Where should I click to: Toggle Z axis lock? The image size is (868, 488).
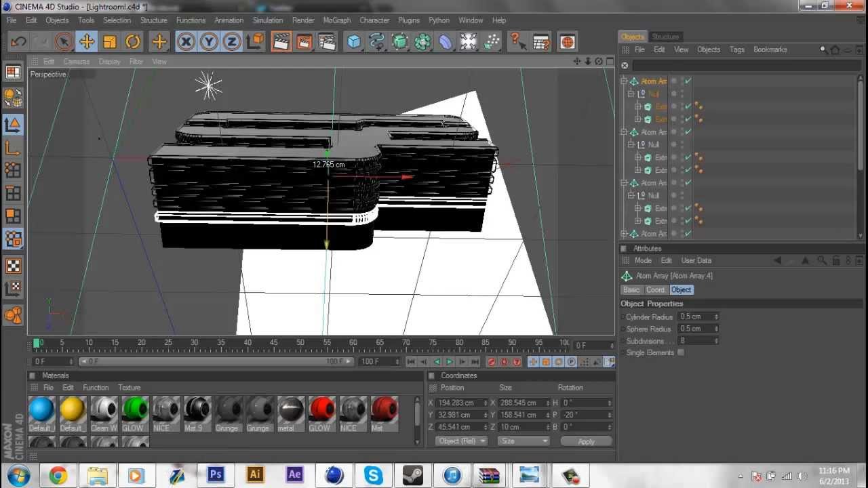(x=232, y=42)
